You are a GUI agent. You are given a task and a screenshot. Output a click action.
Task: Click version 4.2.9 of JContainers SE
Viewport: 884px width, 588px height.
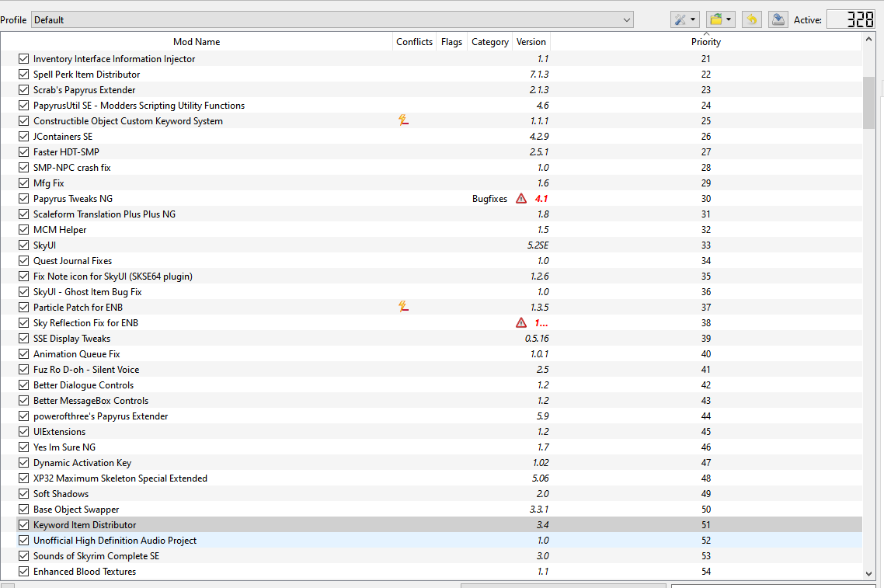tap(539, 137)
